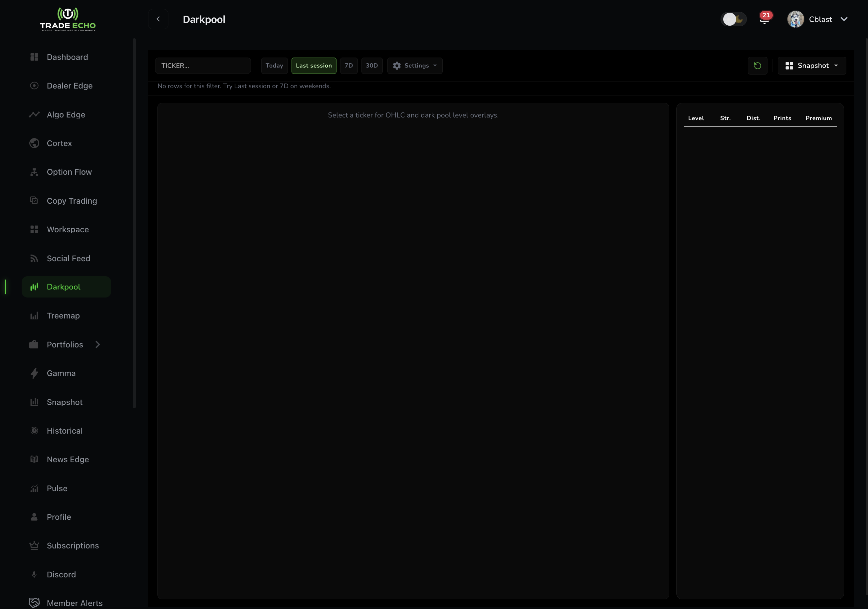Open the Snapshot view dropdown

tap(812, 66)
